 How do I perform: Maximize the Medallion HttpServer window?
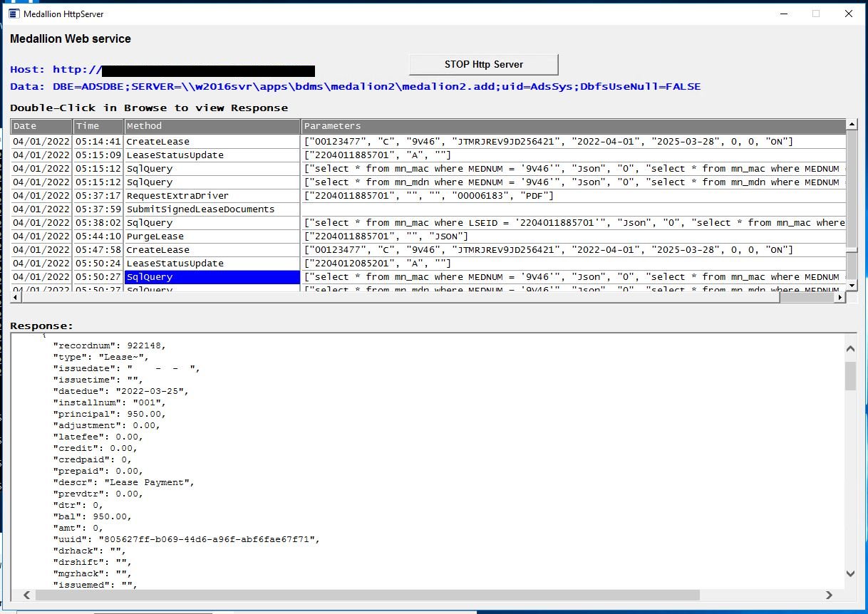tap(816, 14)
